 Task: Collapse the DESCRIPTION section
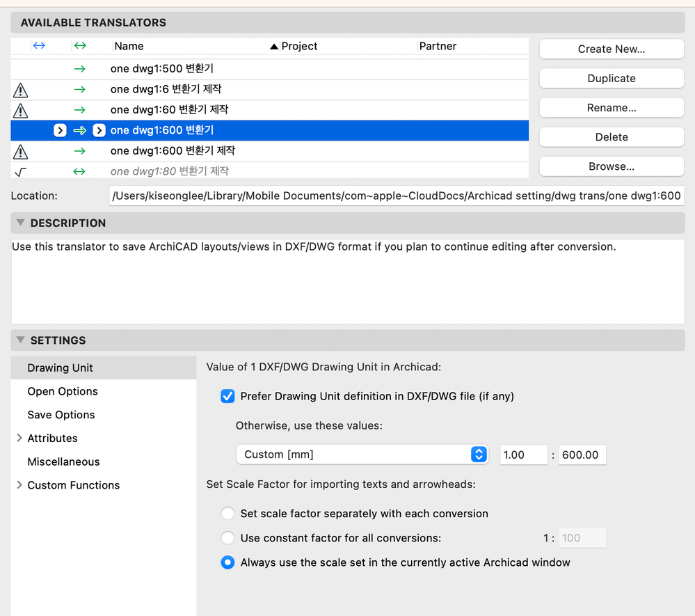coord(19,223)
